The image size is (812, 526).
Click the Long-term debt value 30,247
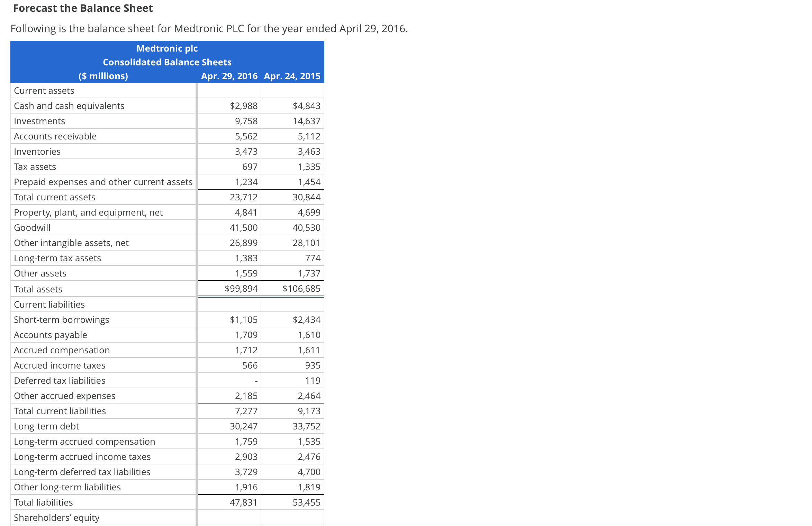(x=244, y=426)
